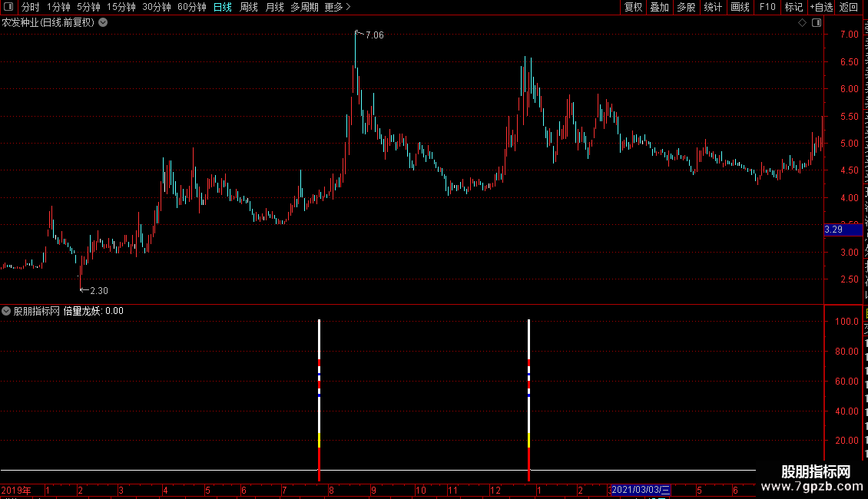This screenshot has height=499, width=868.
Task: Add stock via +自选 button
Action: coord(821,7)
